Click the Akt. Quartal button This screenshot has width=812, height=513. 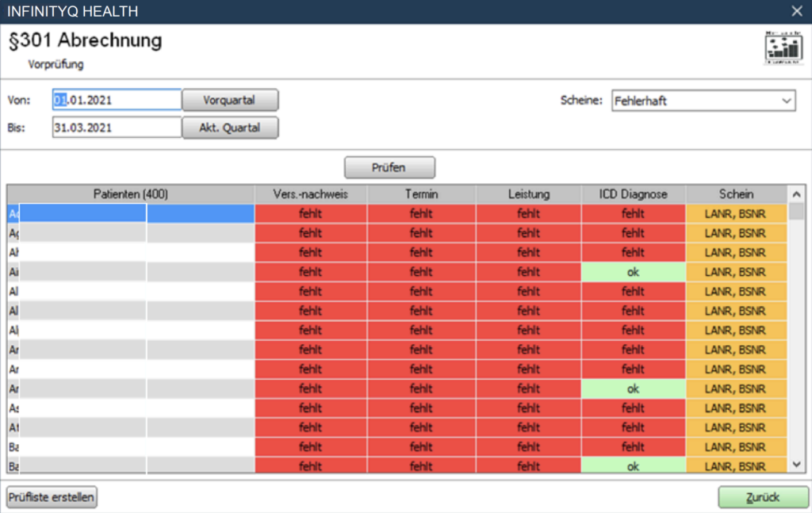(x=230, y=128)
